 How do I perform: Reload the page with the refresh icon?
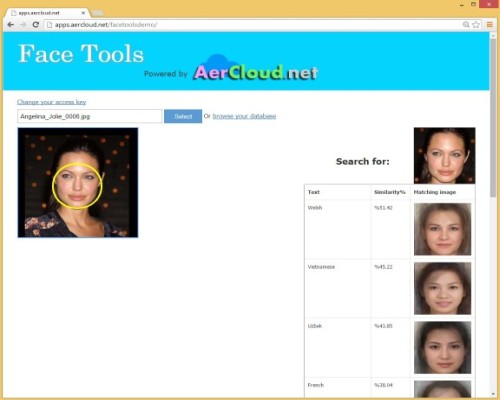[x=35, y=25]
